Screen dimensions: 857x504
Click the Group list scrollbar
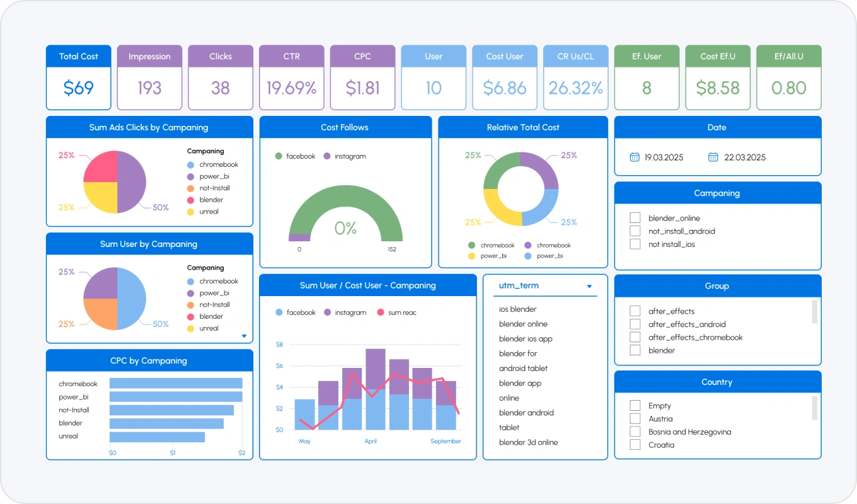(815, 311)
